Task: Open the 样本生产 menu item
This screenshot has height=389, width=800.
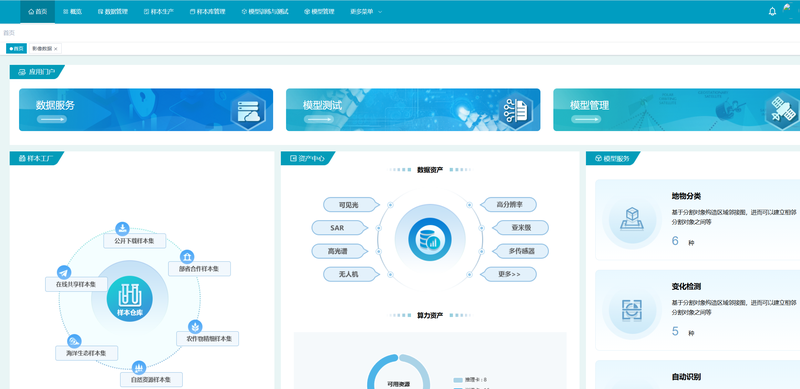Action: pyautogui.click(x=159, y=12)
